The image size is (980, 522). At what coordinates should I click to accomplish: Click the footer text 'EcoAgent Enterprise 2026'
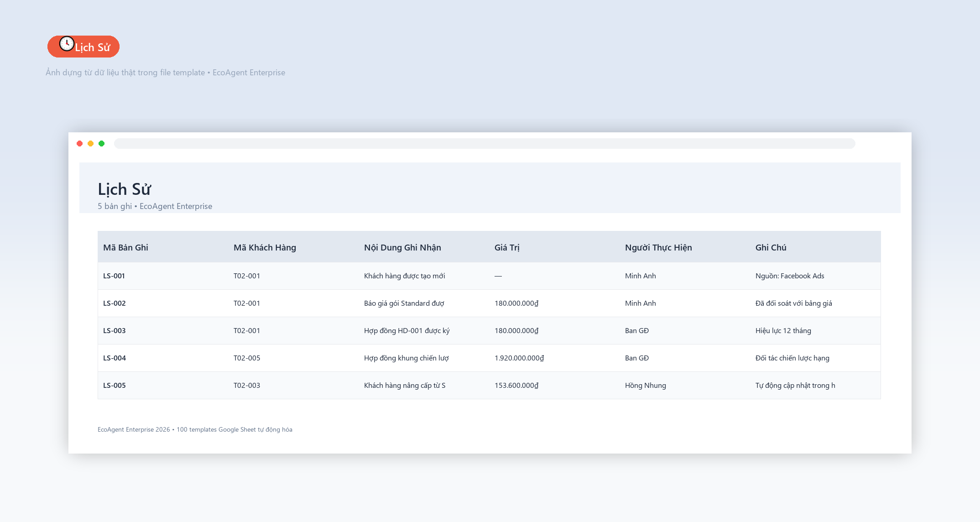tap(134, 429)
